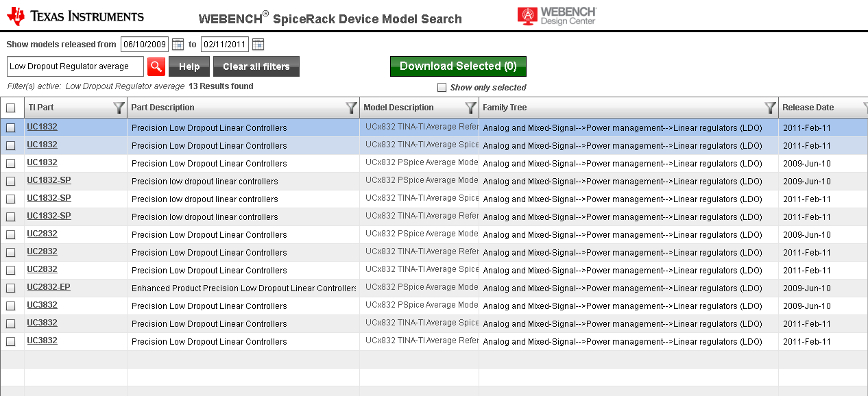Toggle the select-all checkbox in table header

click(11, 108)
